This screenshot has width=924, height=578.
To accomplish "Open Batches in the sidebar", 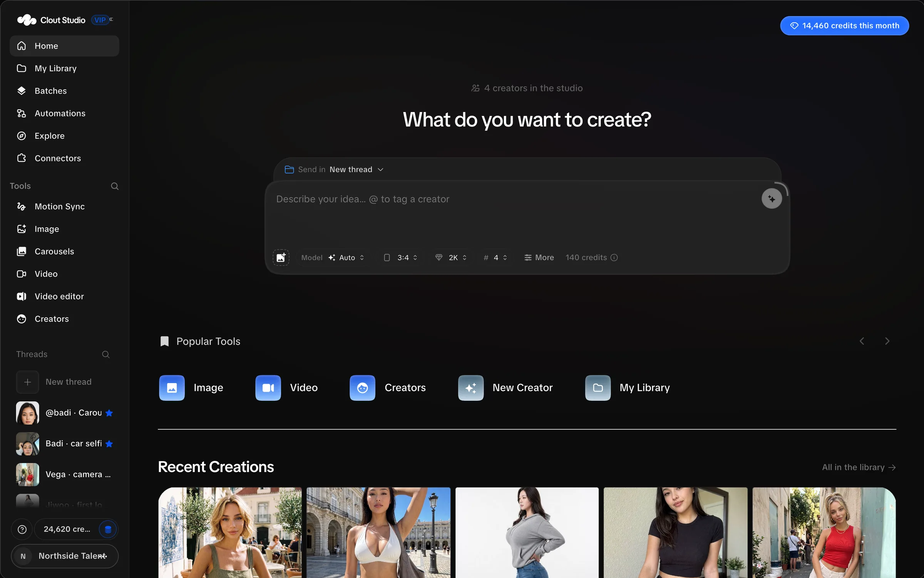I will [64, 91].
